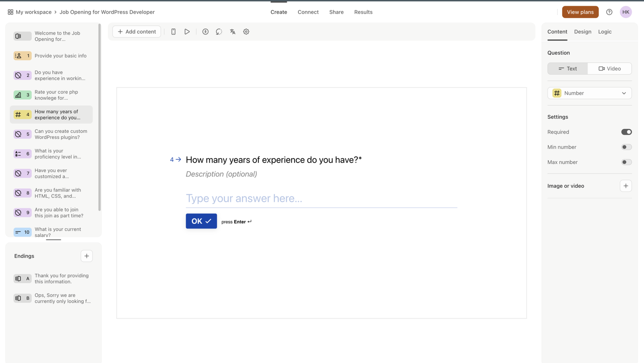
Task: Preview the form with the play icon
Action: (187, 31)
